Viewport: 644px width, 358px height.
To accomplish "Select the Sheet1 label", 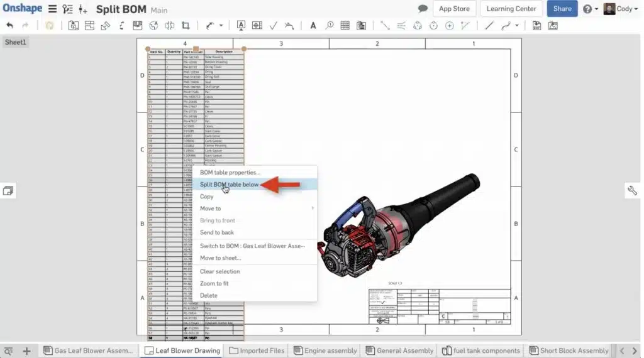I will click(x=16, y=42).
